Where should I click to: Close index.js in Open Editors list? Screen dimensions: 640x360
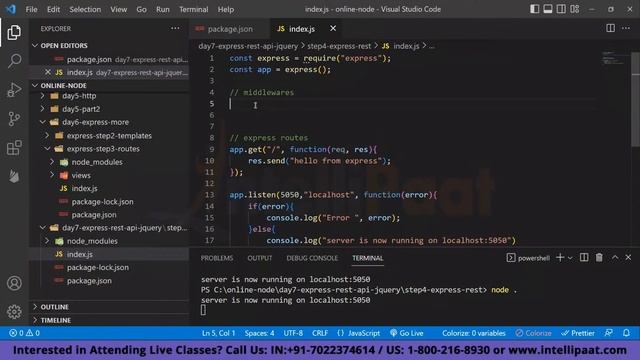pyautogui.click(x=48, y=72)
